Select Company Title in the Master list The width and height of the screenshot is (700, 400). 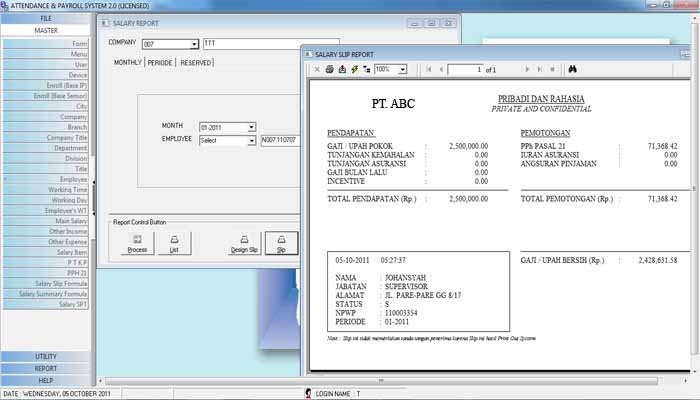coord(46,138)
